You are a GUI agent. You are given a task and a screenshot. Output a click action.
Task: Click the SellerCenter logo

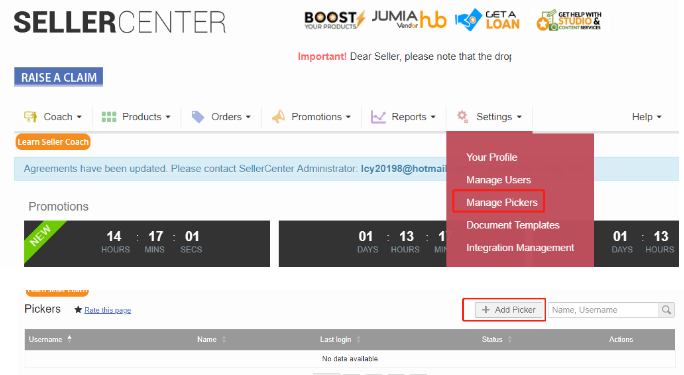[x=120, y=23]
